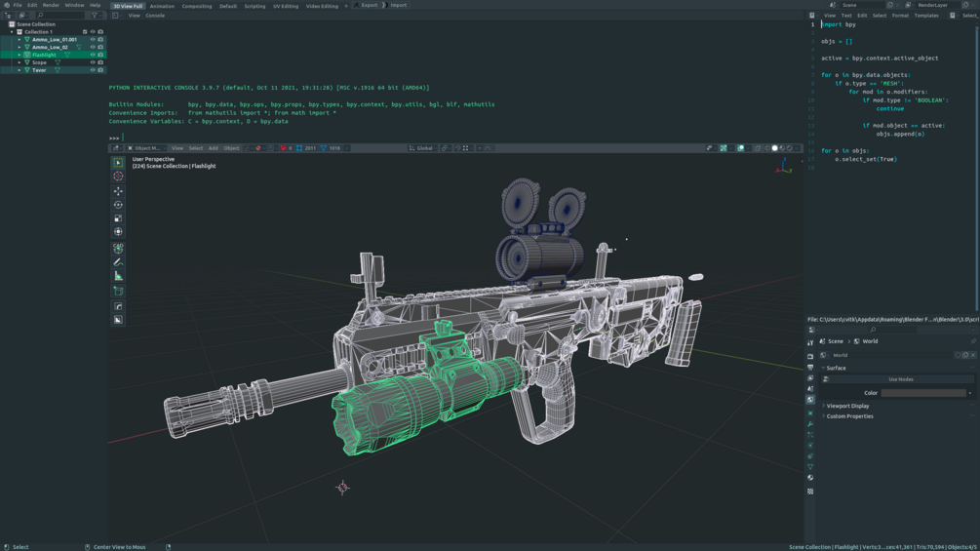Switch to the Scripting workspace tab
The image size is (980, 551).
255,6
